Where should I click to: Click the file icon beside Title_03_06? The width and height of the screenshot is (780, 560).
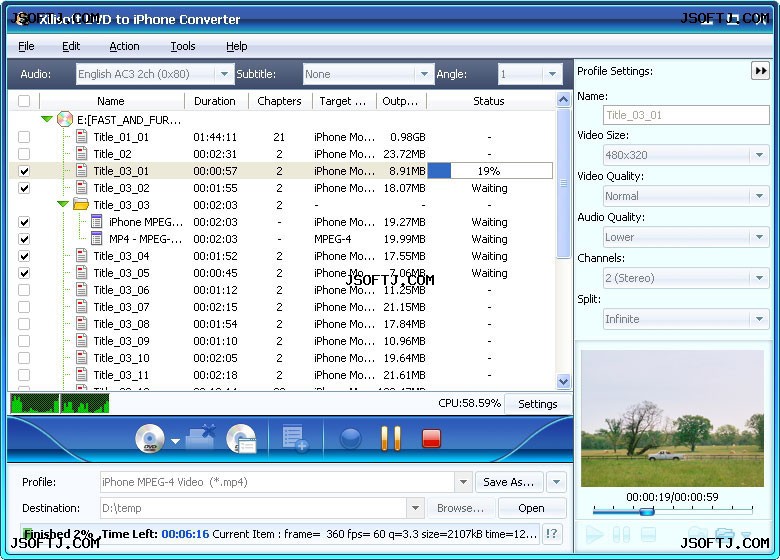(x=82, y=289)
